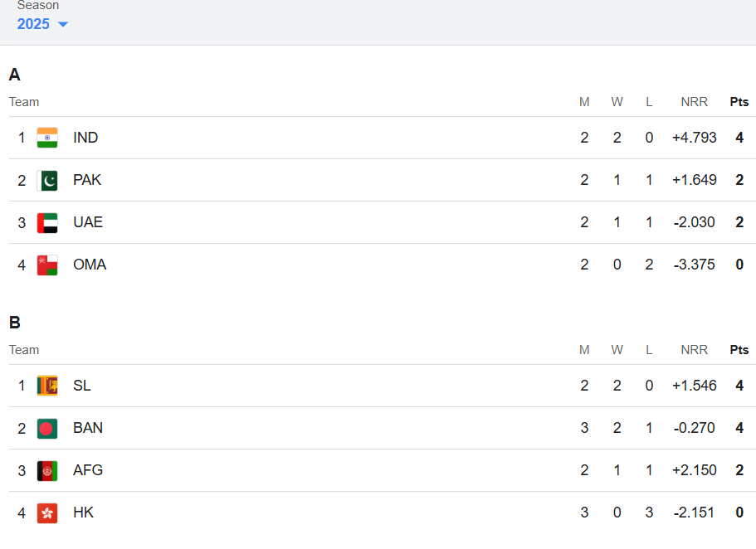Click the dropdown arrow next to 2025
Viewport: 756px width, 549px height.
[61, 24]
